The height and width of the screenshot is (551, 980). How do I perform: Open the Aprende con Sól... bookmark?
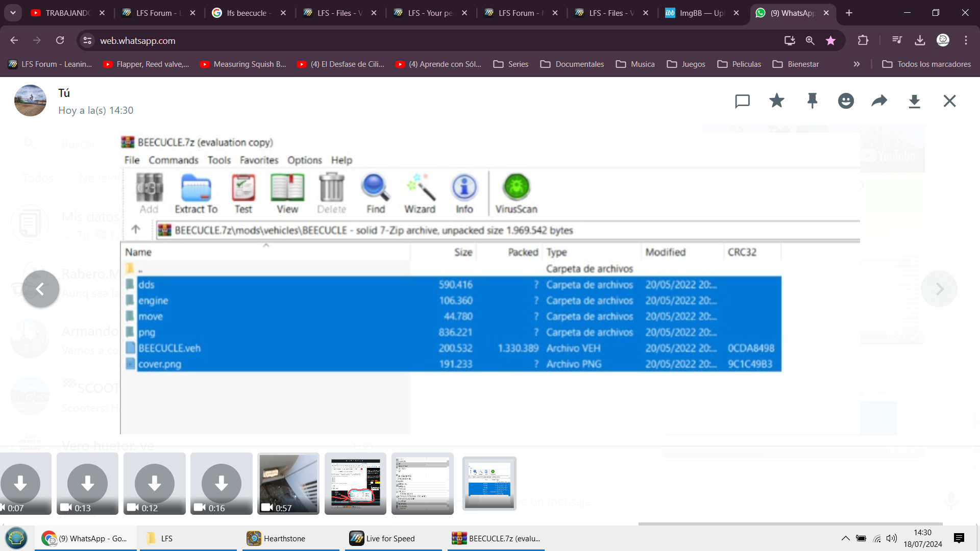[438, 64]
